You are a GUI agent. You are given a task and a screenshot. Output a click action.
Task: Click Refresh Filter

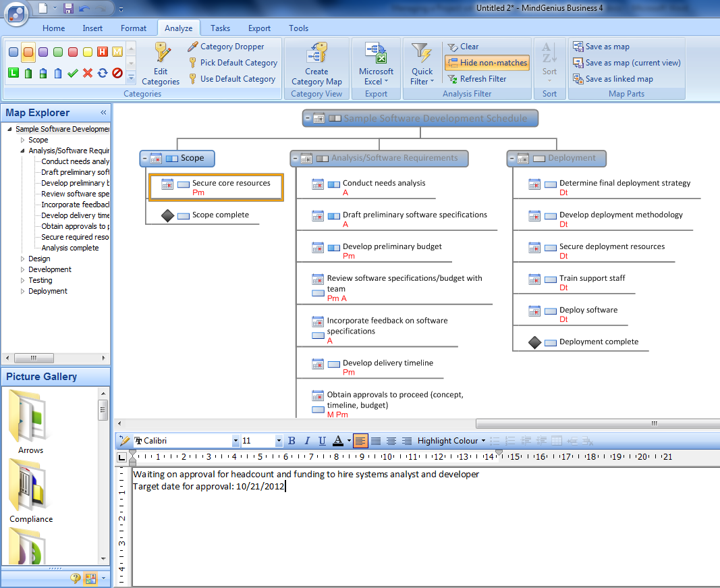coord(477,78)
